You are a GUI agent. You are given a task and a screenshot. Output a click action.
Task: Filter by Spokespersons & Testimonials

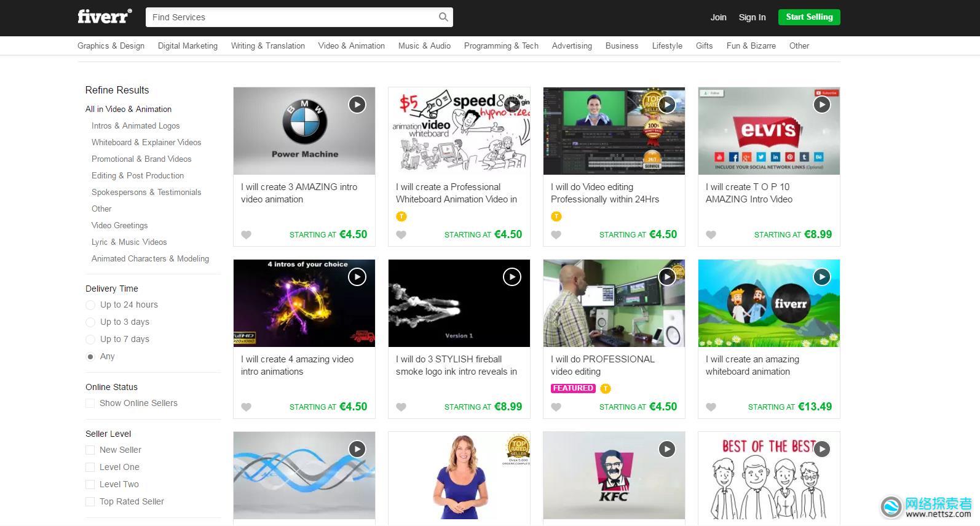coord(146,192)
